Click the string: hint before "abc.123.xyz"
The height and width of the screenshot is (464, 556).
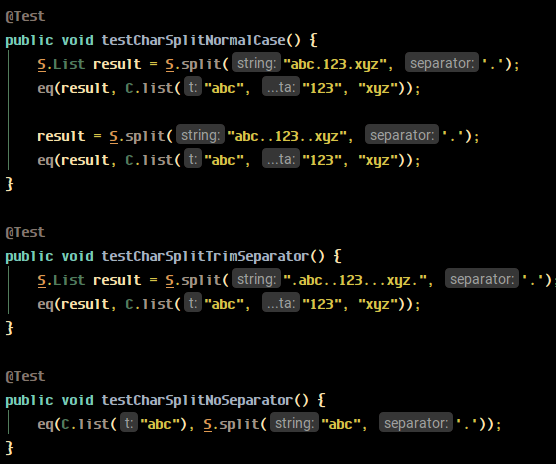tap(256, 63)
